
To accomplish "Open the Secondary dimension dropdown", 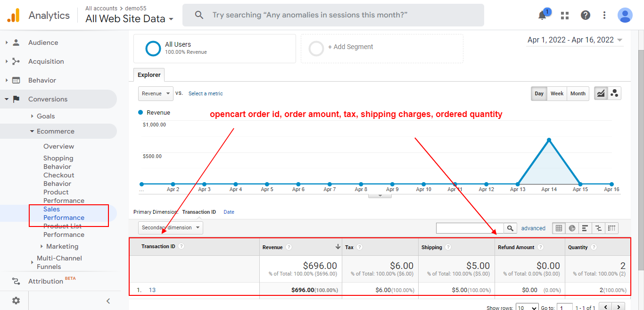I will tap(170, 227).
